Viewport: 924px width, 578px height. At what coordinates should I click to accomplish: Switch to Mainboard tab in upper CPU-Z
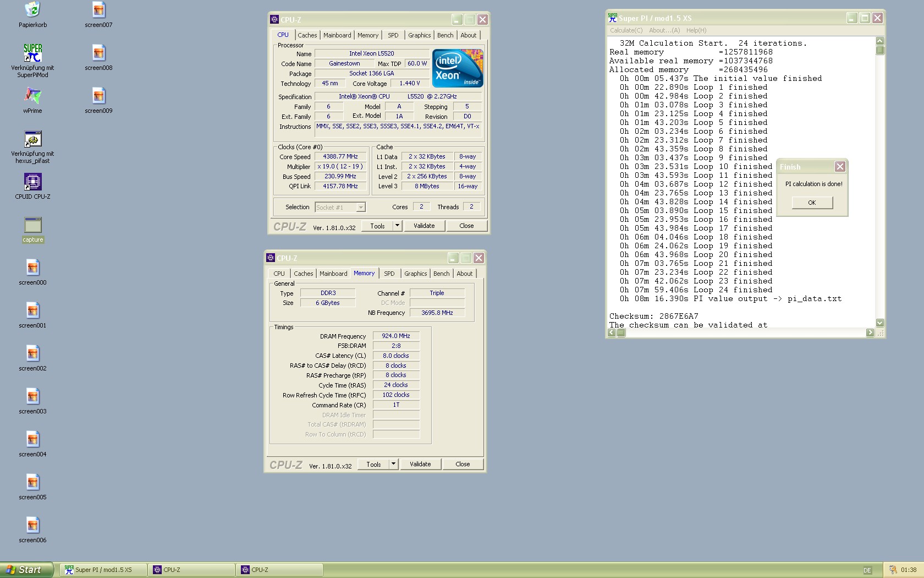point(337,35)
